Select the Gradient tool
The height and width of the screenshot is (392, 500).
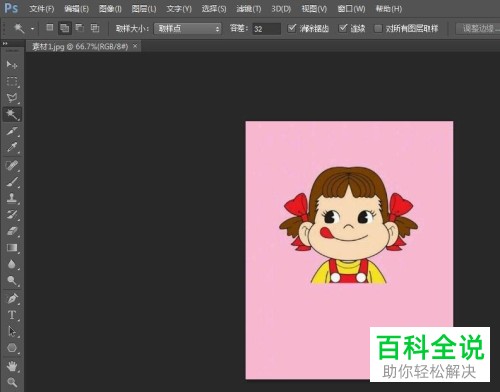[12, 248]
